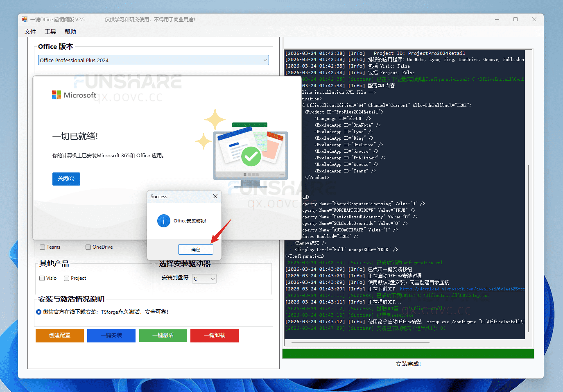Click the log panel vertical scrollbar
This screenshot has height=392, width=563.
pos(529,248)
